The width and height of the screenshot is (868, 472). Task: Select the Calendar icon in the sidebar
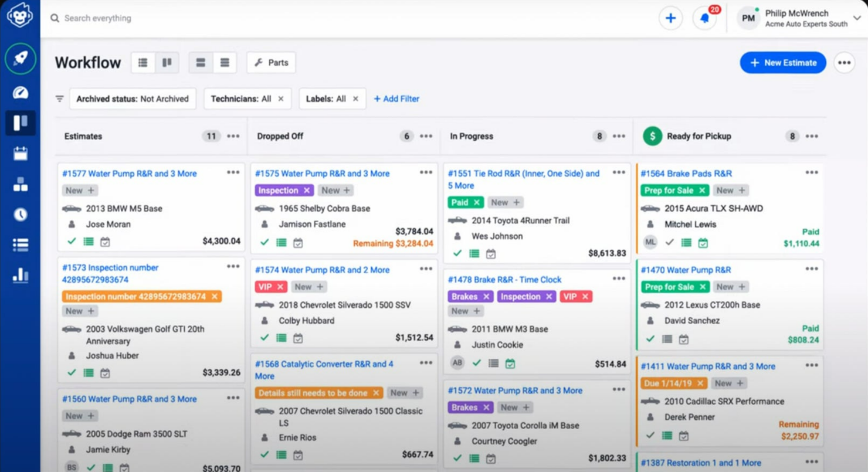(x=21, y=154)
